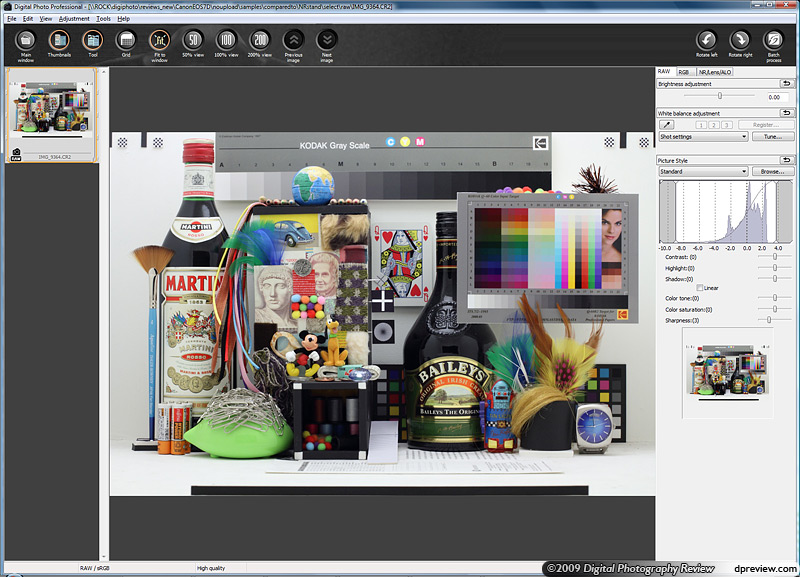800x577 pixels.
Task: Toggle the Tool palette button
Action: click(93, 43)
